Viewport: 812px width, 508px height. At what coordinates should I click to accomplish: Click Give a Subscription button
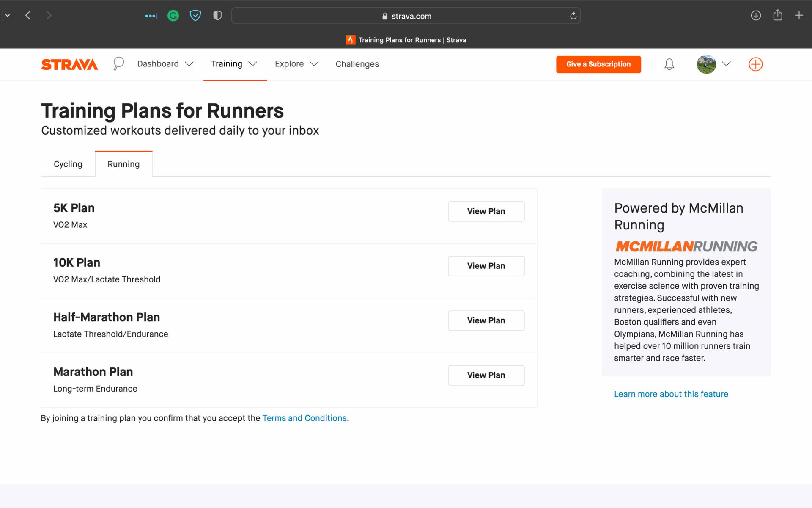(x=598, y=64)
